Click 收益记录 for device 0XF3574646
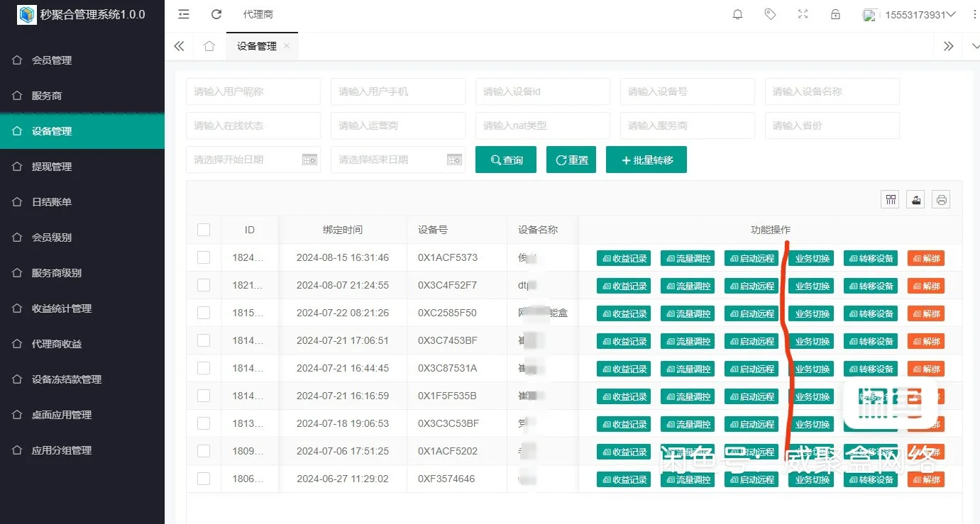This screenshot has height=524, width=980. (x=624, y=479)
